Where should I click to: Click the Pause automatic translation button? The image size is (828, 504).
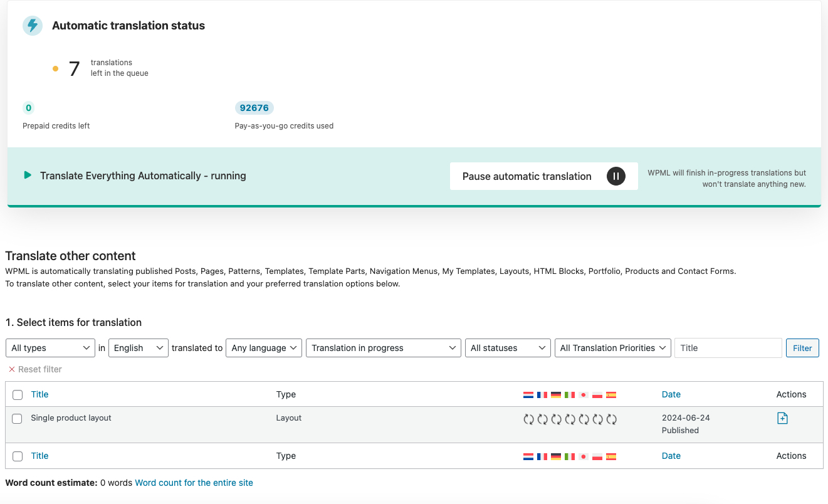544,176
